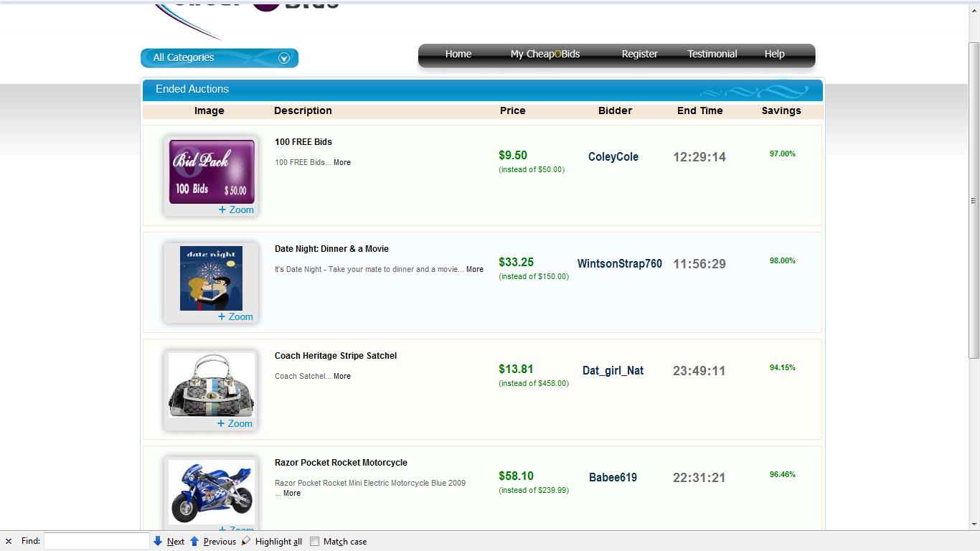The height and width of the screenshot is (551, 980).
Task: Zoom the Coach satchel image
Action: [x=235, y=424]
